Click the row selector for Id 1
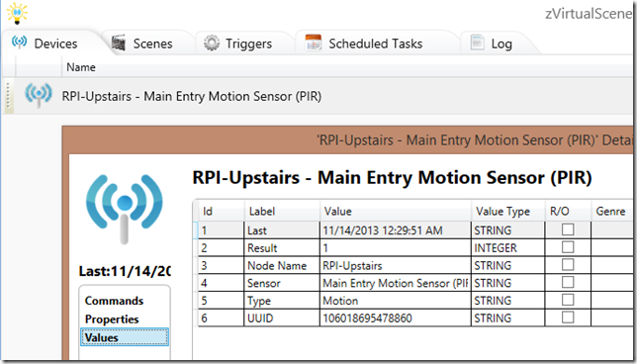Viewport: 637px width, 364px height. (x=196, y=230)
